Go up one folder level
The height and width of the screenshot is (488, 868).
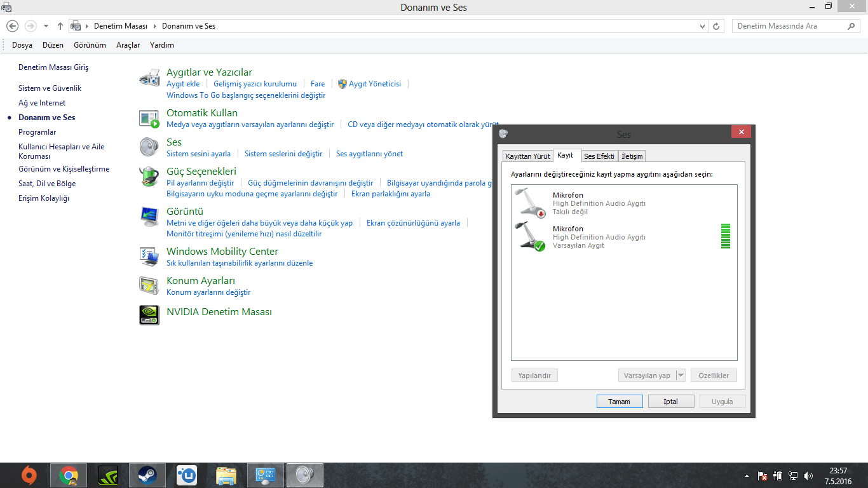coord(60,26)
